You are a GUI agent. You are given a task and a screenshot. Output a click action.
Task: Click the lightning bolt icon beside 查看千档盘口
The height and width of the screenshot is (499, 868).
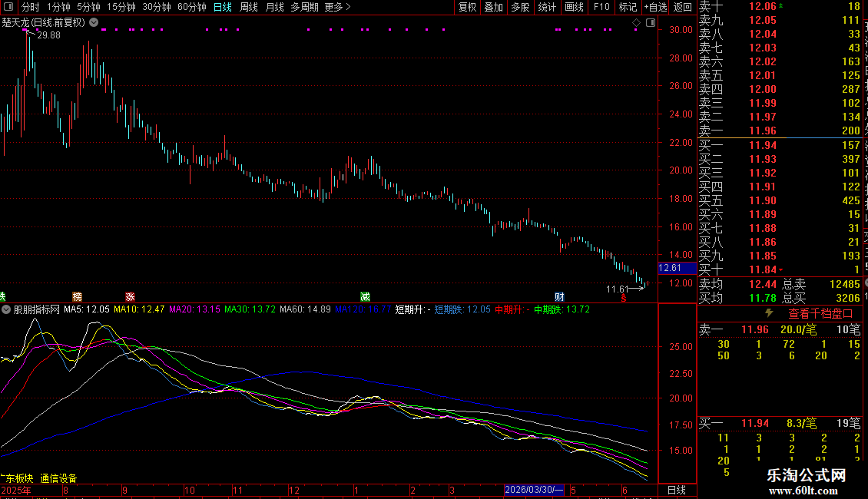769,313
